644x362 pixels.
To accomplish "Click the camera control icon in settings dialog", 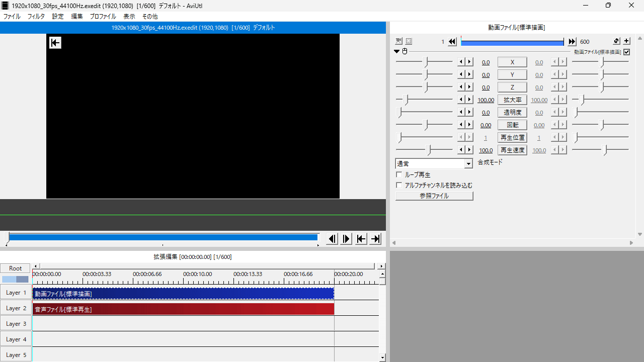I will pos(399,41).
